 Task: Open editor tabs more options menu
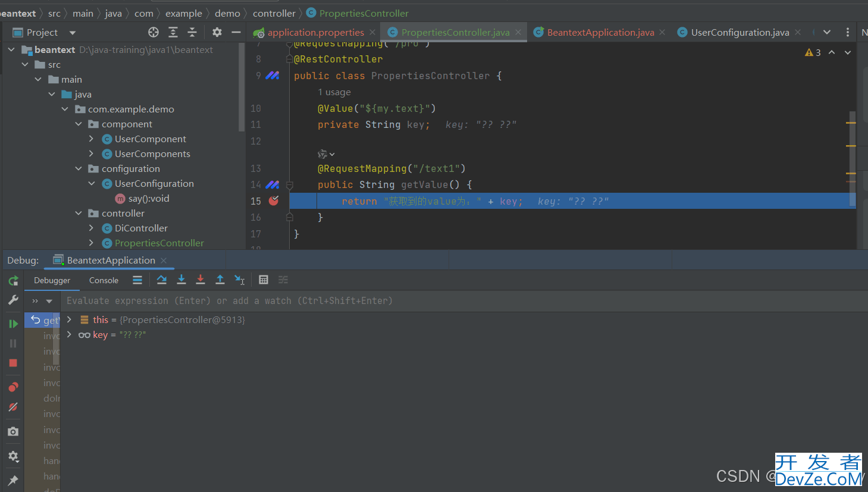[848, 32]
